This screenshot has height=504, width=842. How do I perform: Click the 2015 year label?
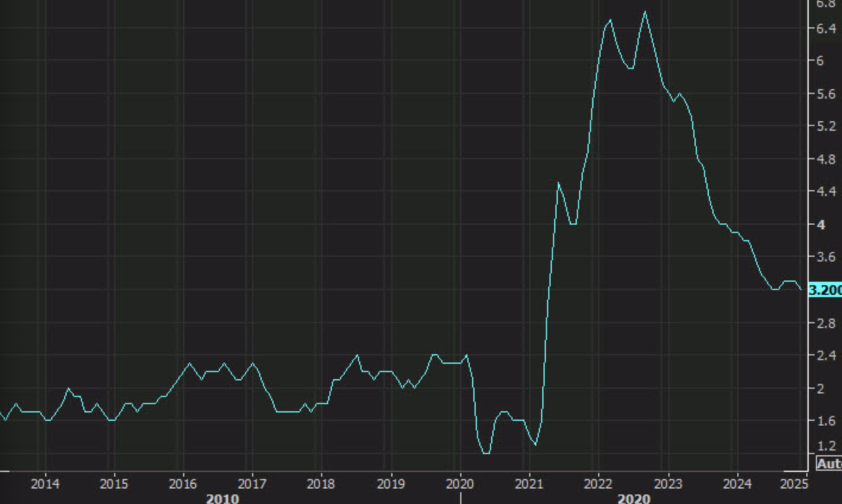[114, 483]
